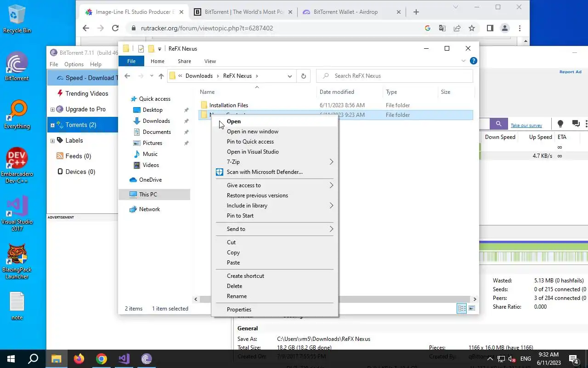Click the Search ReFX Nexus field
Screen dimensions: 588x368
coord(395,76)
